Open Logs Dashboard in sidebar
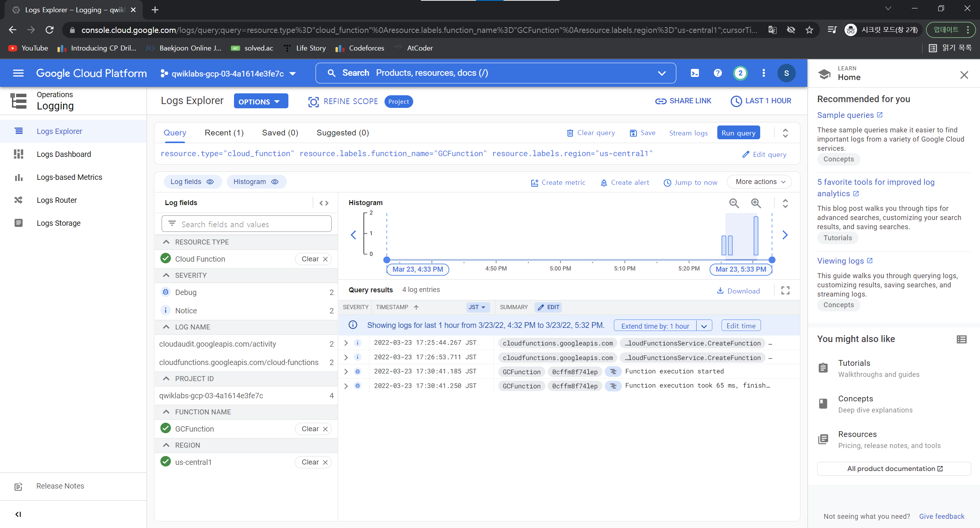980x528 pixels. [x=64, y=154]
